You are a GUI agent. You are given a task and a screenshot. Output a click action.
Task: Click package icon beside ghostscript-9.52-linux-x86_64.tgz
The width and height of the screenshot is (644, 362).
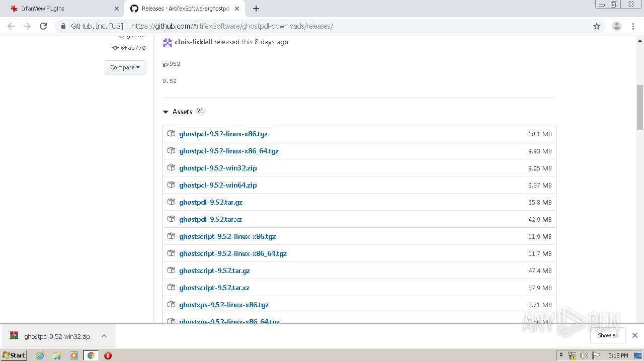pos(171,253)
